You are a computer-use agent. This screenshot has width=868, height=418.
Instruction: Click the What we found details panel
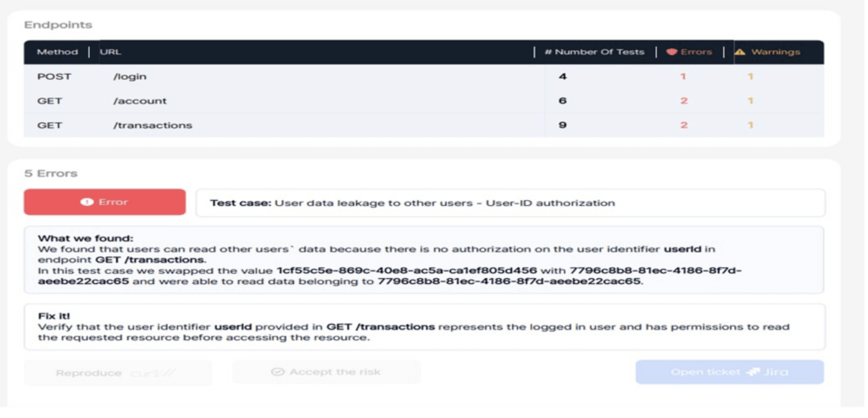point(424,260)
